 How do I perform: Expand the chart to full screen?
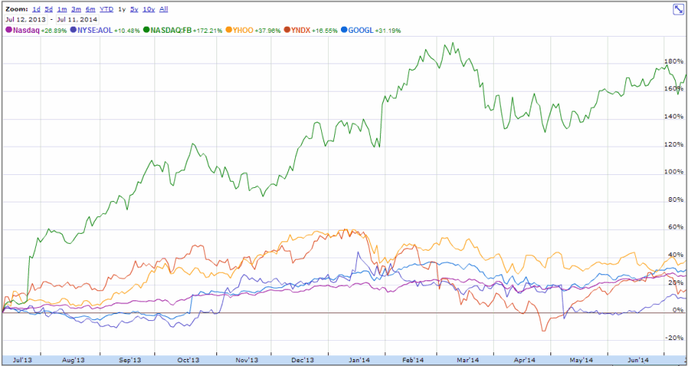(x=679, y=9)
